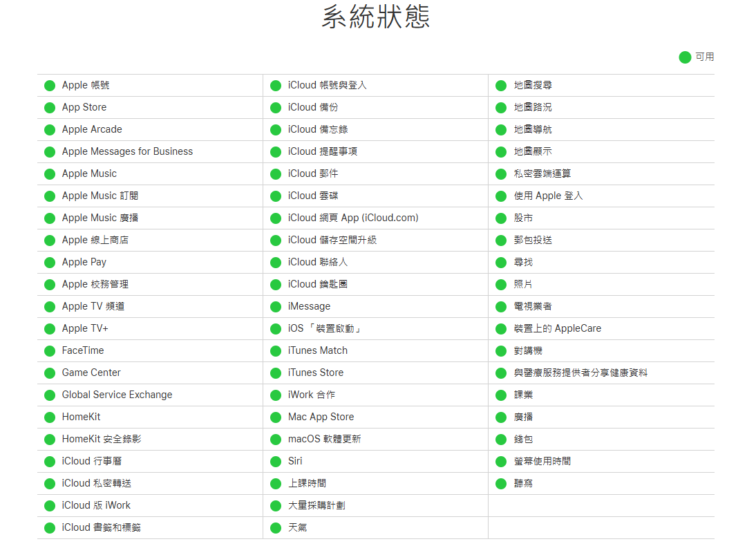The height and width of the screenshot is (546, 756).
Task: Click the green status dot beside Apple 帳號
Action: click(50, 86)
